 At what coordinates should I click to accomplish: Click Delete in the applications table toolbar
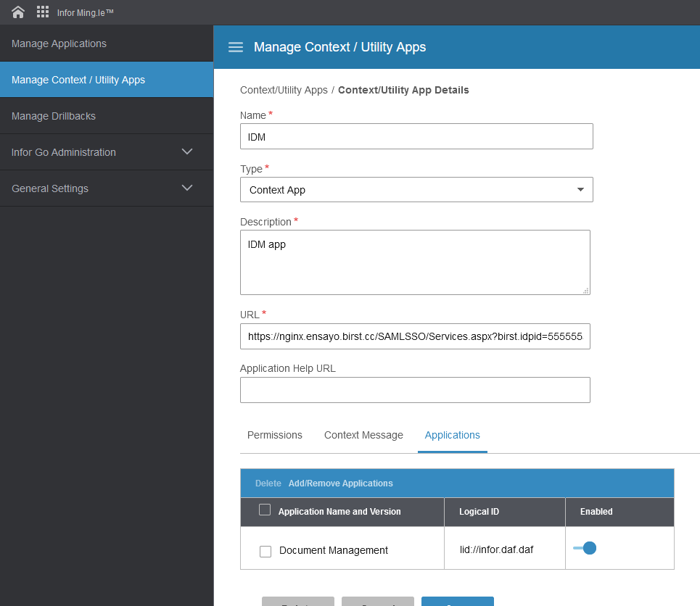tap(268, 483)
